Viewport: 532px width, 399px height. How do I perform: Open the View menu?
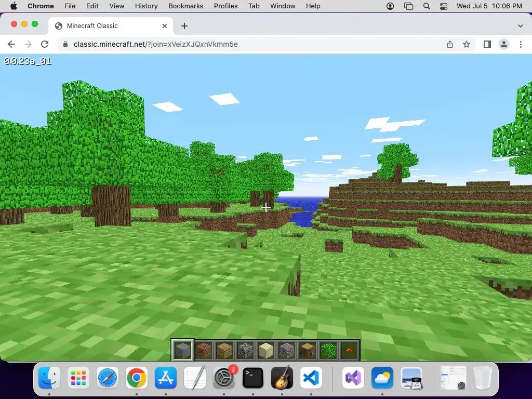pyautogui.click(x=117, y=6)
